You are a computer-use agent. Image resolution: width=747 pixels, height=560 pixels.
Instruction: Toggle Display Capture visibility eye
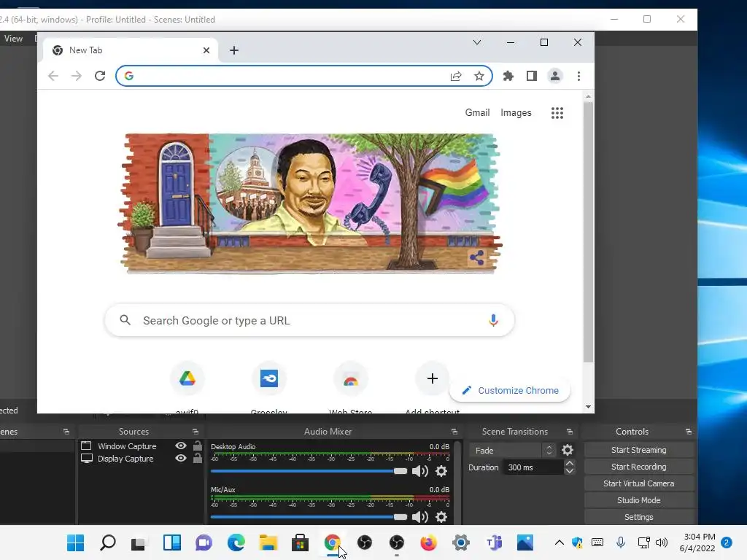point(181,458)
